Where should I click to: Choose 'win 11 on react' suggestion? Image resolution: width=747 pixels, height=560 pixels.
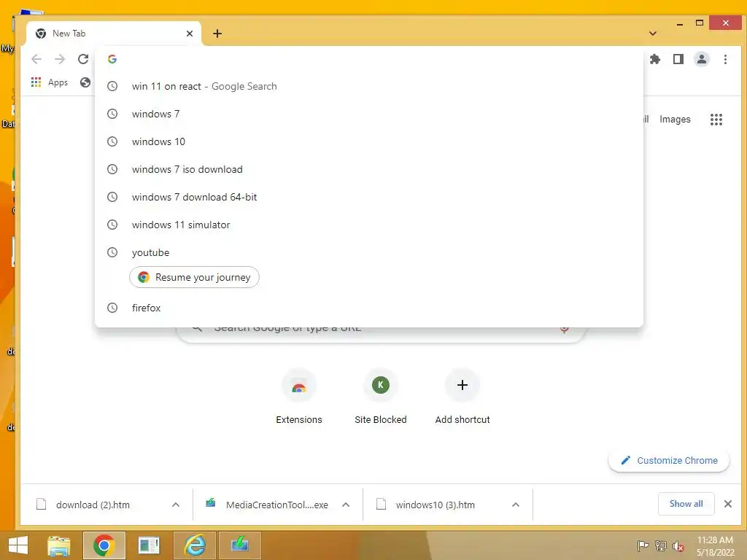[369, 86]
